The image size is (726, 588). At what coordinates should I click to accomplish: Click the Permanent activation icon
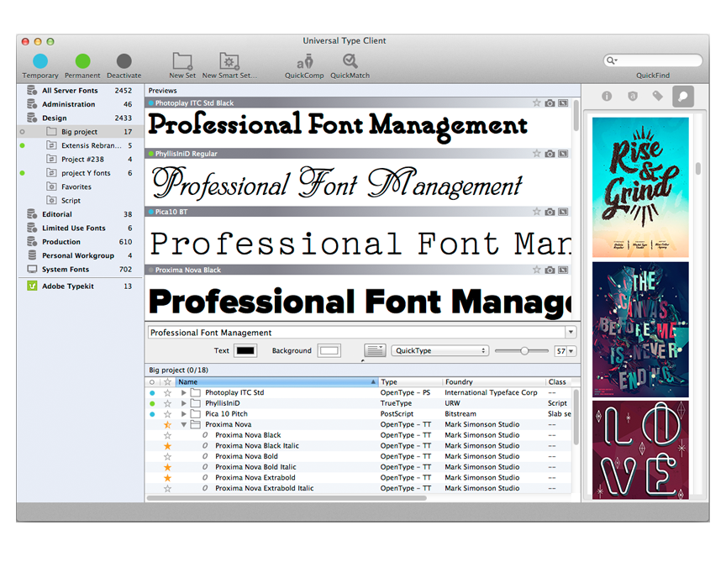point(82,61)
